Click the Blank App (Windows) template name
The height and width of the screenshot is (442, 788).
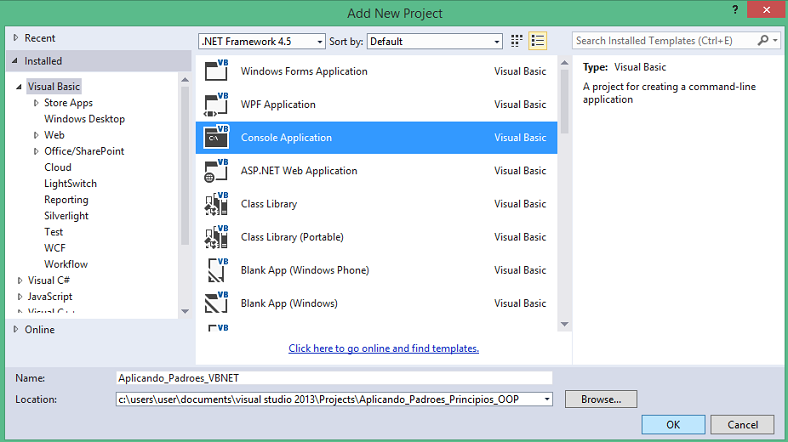289,303
